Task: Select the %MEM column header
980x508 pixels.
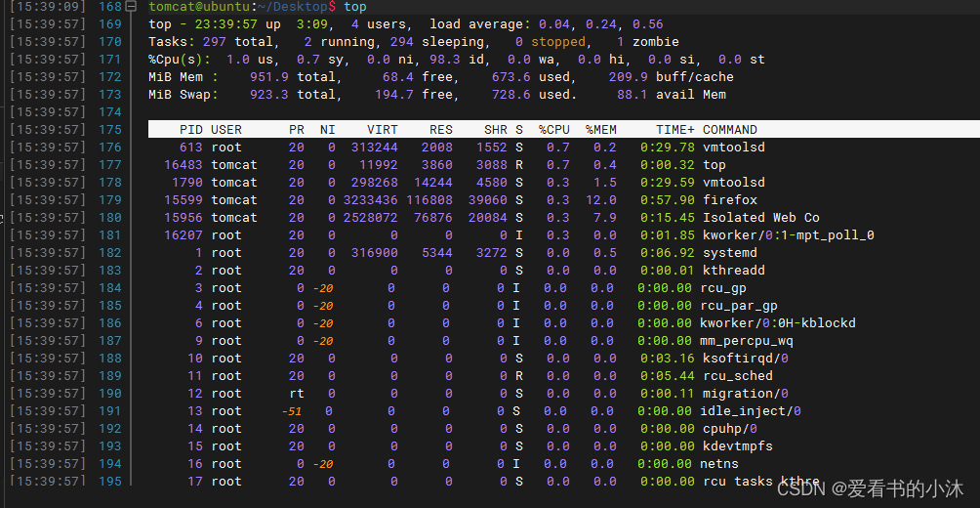Action: pos(599,130)
